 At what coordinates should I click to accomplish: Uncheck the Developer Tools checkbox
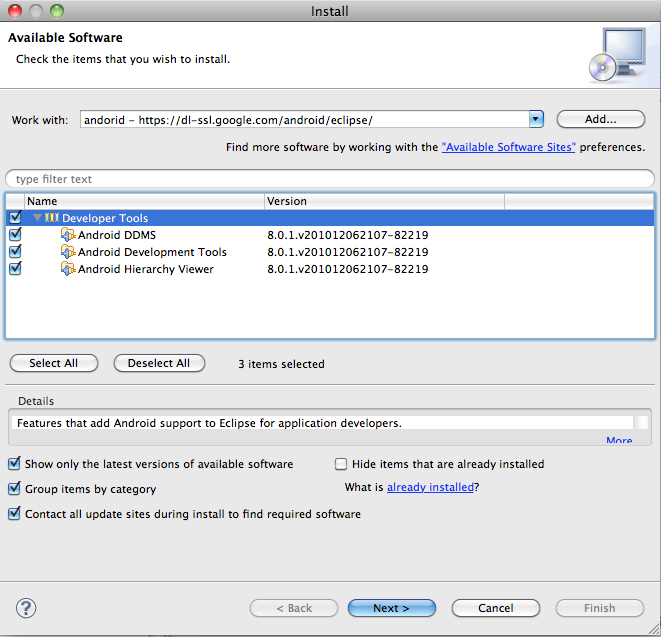(x=15, y=217)
